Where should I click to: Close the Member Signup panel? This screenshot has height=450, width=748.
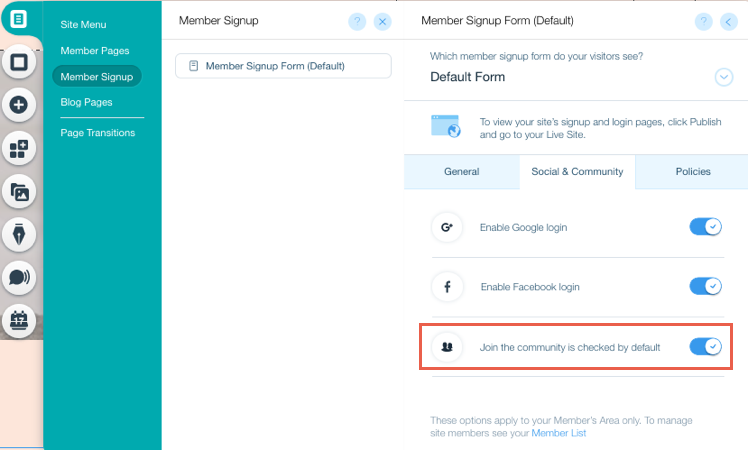click(383, 21)
